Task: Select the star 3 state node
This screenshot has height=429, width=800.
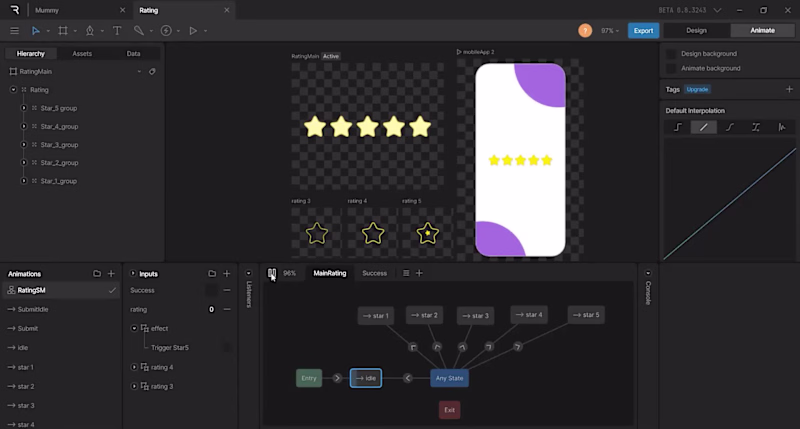Action: point(476,316)
